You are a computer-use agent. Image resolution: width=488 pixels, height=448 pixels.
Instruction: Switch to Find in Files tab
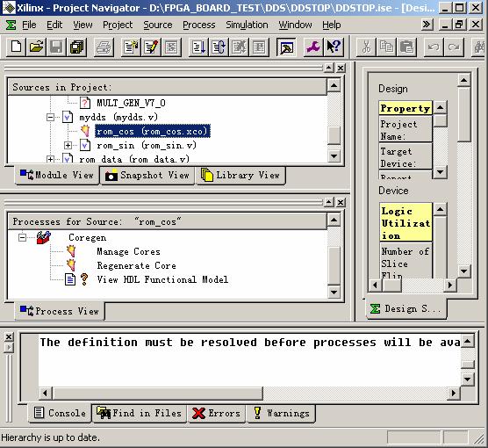[x=140, y=413]
